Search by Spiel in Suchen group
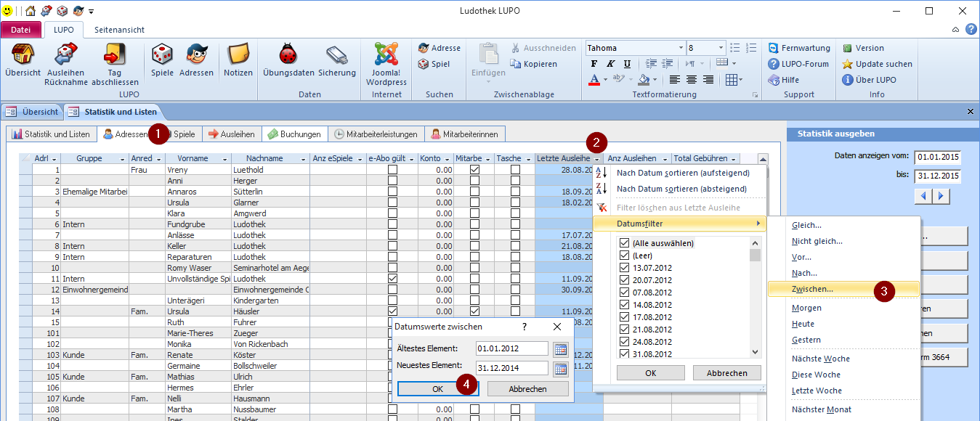The height and width of the screenshot is (421, 980). [x=434, y=64]
